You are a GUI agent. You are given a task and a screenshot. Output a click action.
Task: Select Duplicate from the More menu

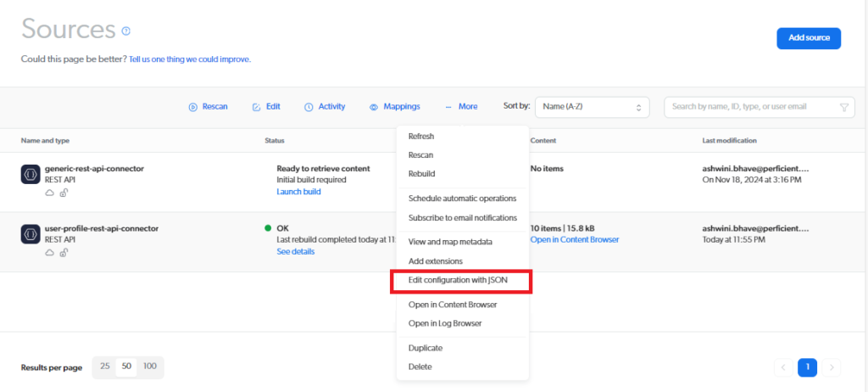(425, 348)
